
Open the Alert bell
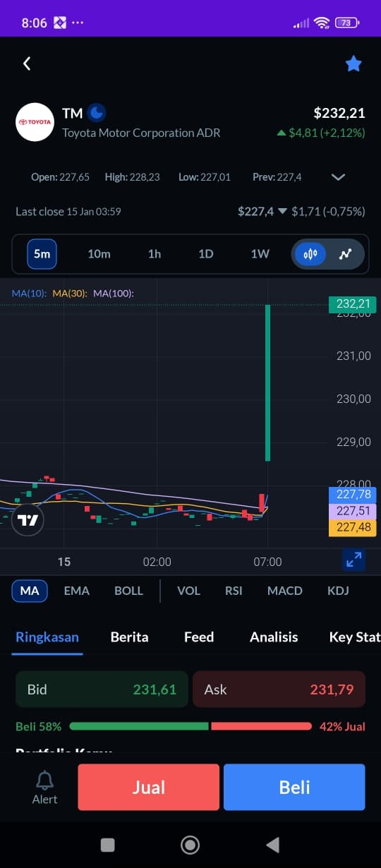pos(44,787)
